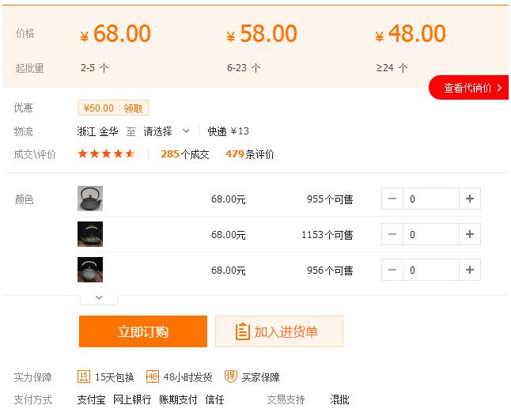Screen dimensions: 511x420
Task: Increase quantity for second teapot color
Action: point(470,234)
